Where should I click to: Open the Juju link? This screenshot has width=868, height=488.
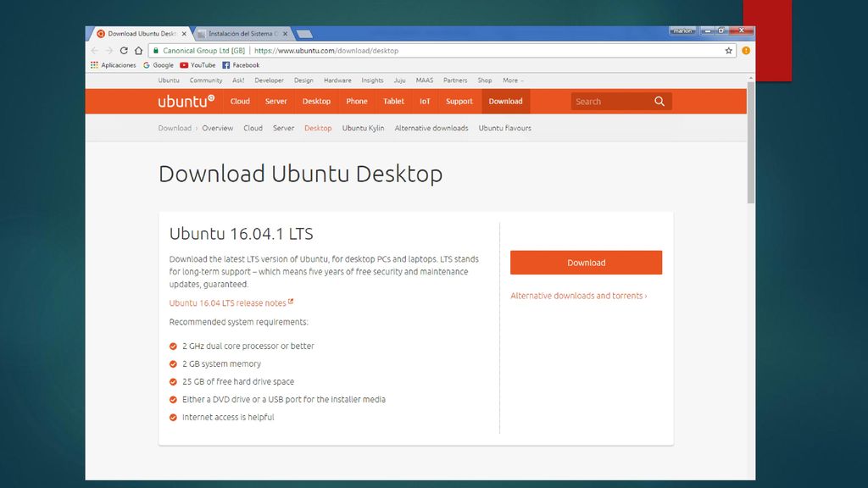(x=400, y=80)
